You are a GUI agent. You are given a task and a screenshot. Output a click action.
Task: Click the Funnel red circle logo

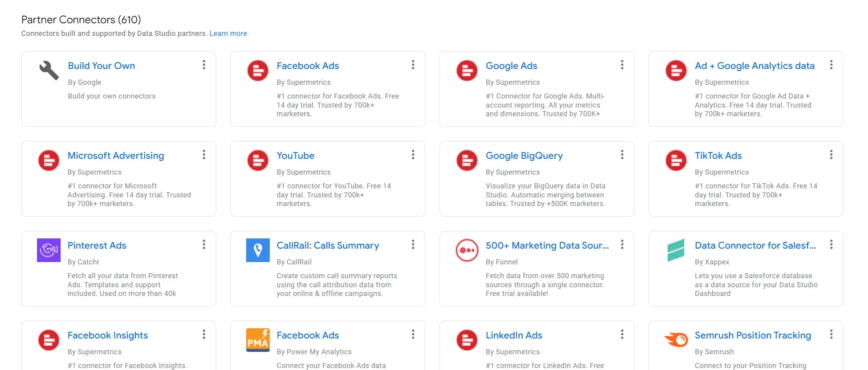467,250
